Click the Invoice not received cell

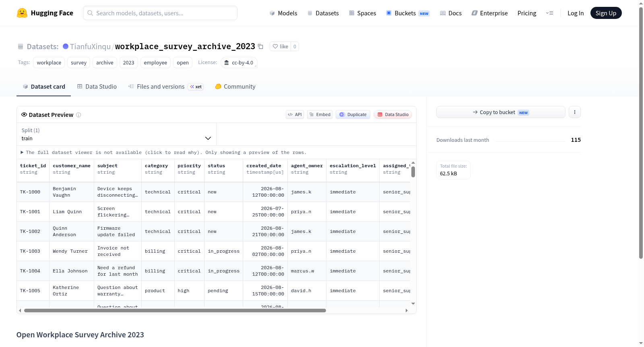click(118, 251)
